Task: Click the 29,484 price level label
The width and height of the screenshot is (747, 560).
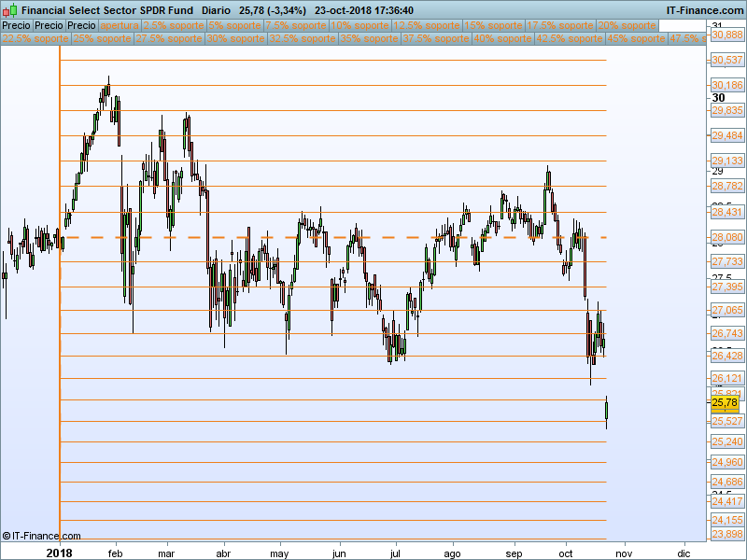Action: coord(727,135)
